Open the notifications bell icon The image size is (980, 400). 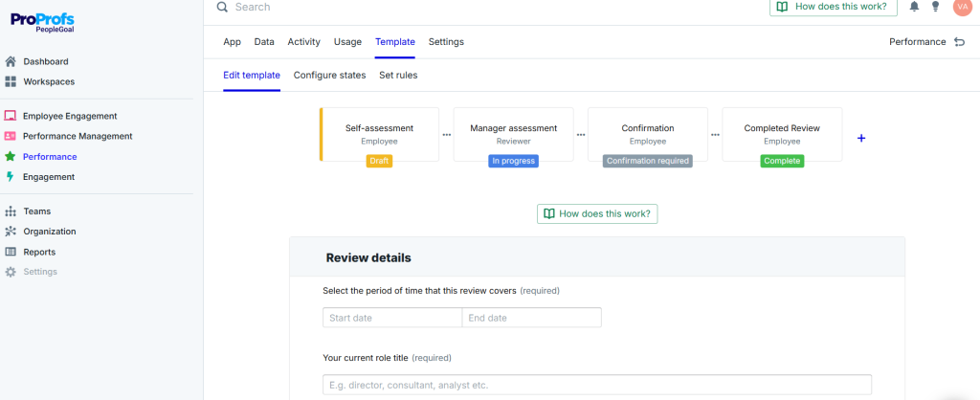[914, 7]
